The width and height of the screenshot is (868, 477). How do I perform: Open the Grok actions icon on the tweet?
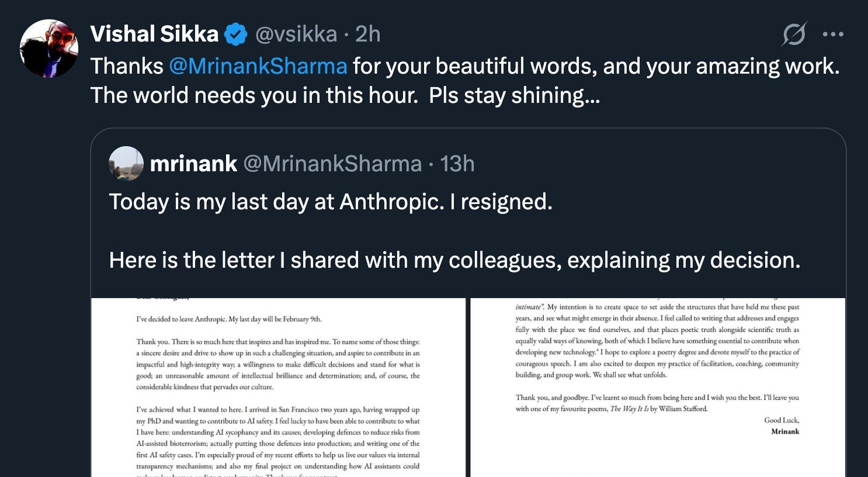point(794,34)
